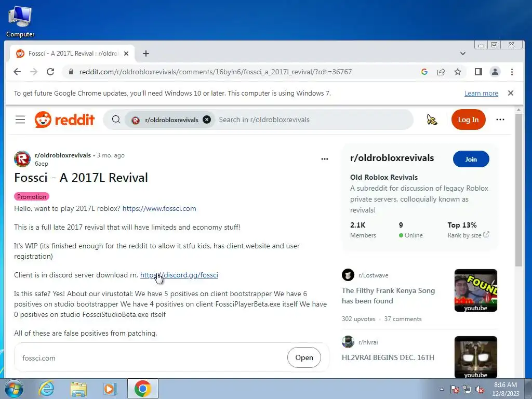This screenshot has height=399, width=532.
Task: Open Windows Explorer from the taskbar
Action: [78, 389]
